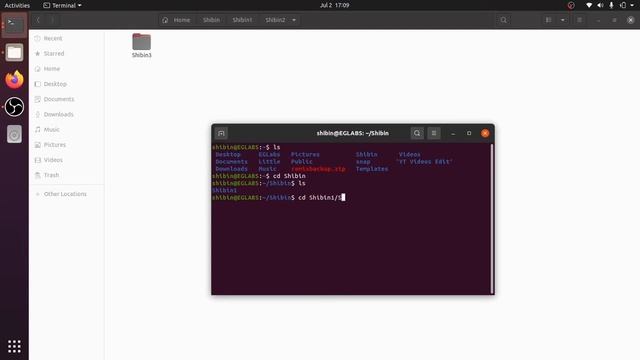Open Home in the Files sidebar
Viewport: 640px width, 360px height.
coord(67,69)
